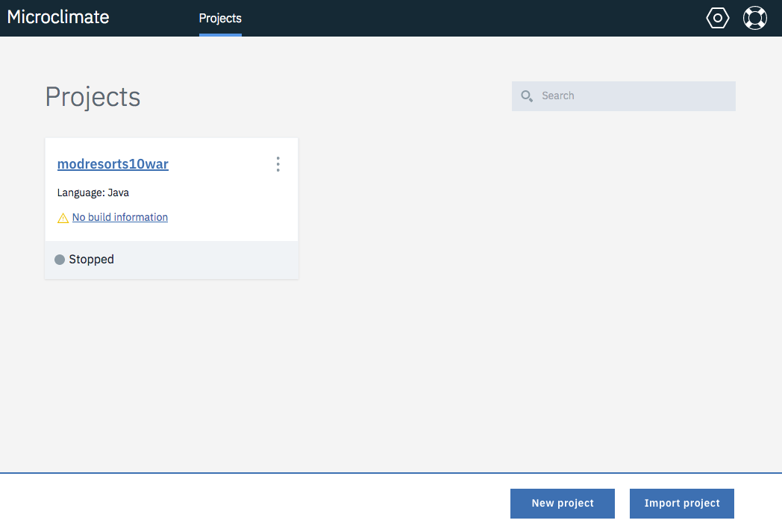Open the modresorts10war project link
Screen dimensions: 782x532
point(113,164)
